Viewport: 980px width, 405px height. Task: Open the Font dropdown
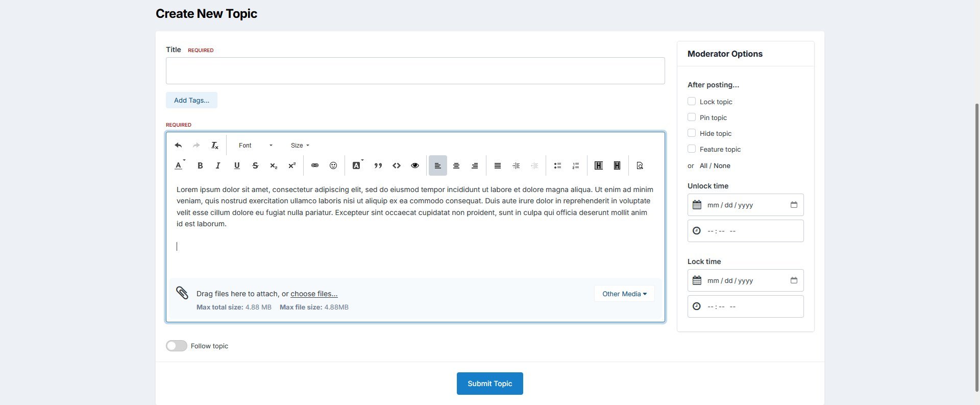255,146
